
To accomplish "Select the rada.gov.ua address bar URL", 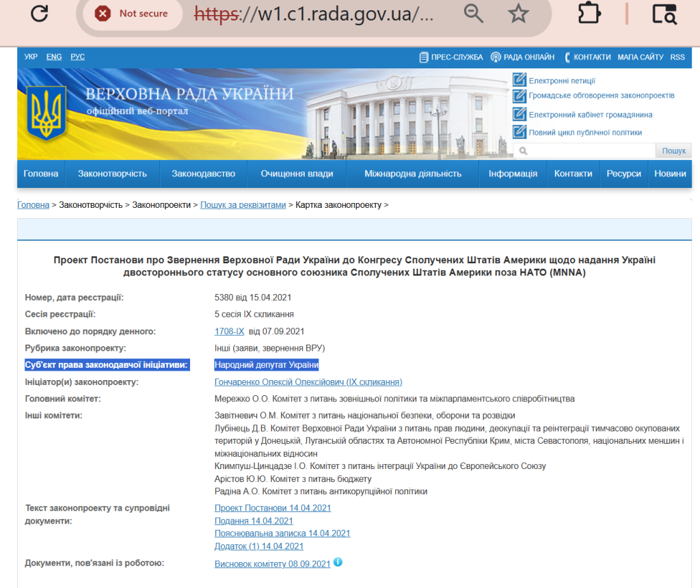I will [314, 14].
